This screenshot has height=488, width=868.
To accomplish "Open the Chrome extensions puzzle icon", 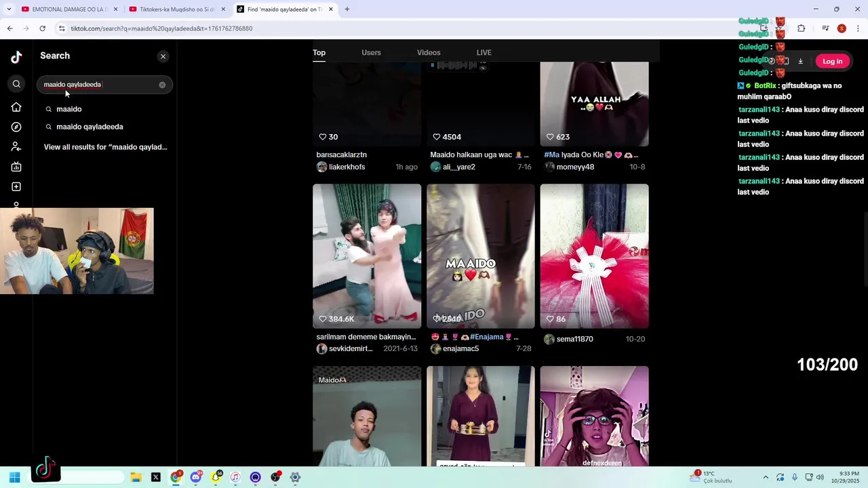I will point(801,28).
